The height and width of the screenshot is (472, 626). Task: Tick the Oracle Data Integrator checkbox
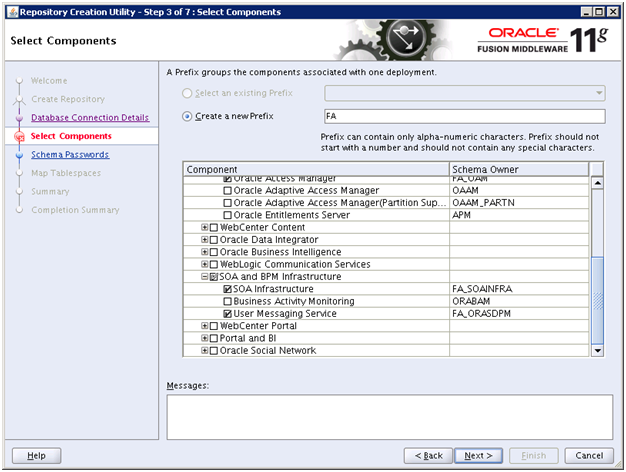[x=214, y=240]
